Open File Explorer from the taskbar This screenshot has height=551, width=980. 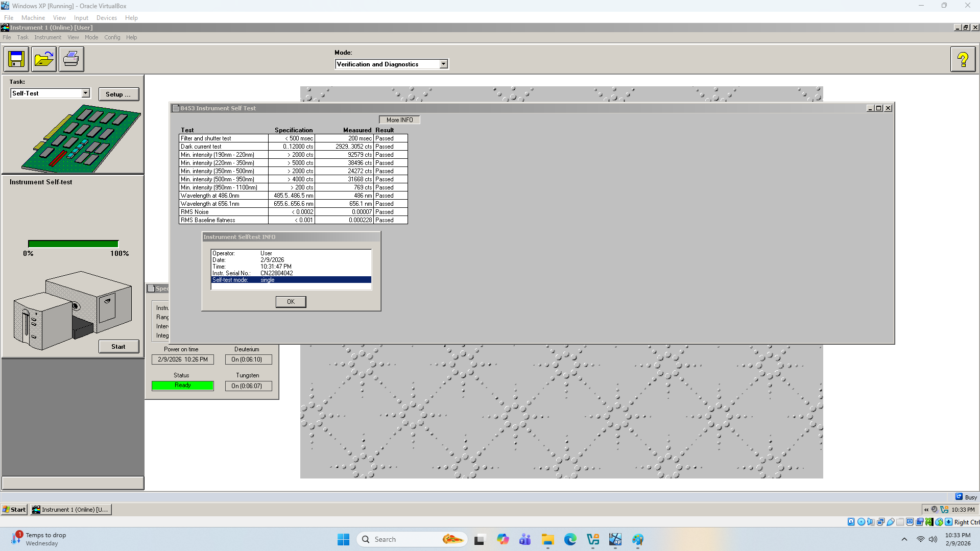[x=548, y=539]
